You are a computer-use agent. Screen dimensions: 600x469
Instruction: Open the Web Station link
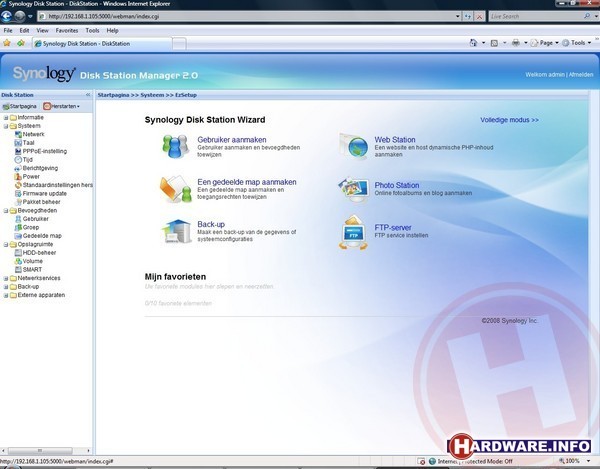[395, 140]
